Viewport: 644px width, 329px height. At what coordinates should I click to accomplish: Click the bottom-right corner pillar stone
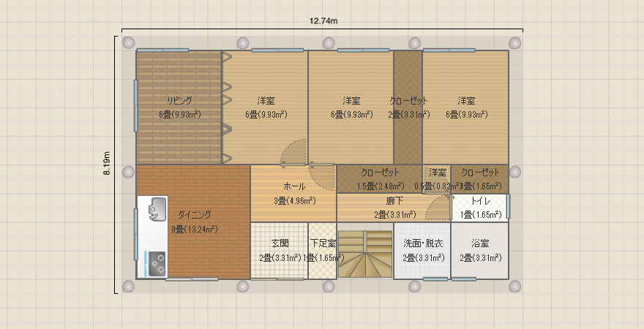click(x=515, y=287)
